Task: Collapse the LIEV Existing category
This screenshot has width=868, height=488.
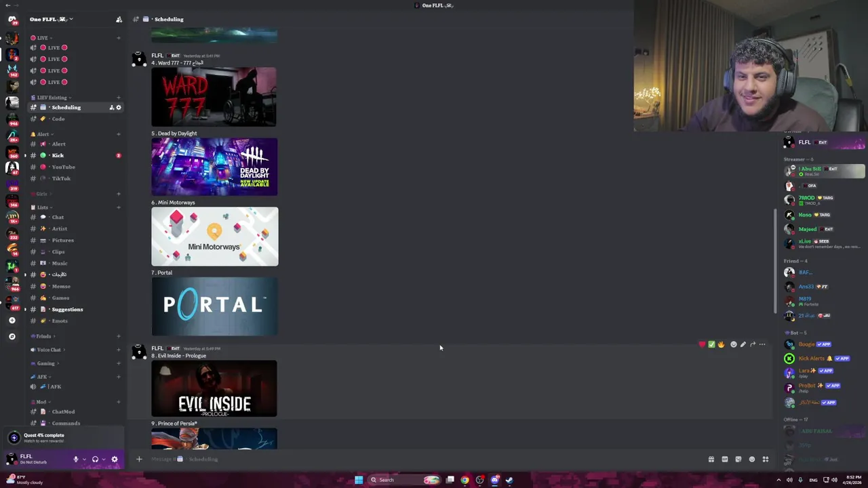Action: [52, 98]
